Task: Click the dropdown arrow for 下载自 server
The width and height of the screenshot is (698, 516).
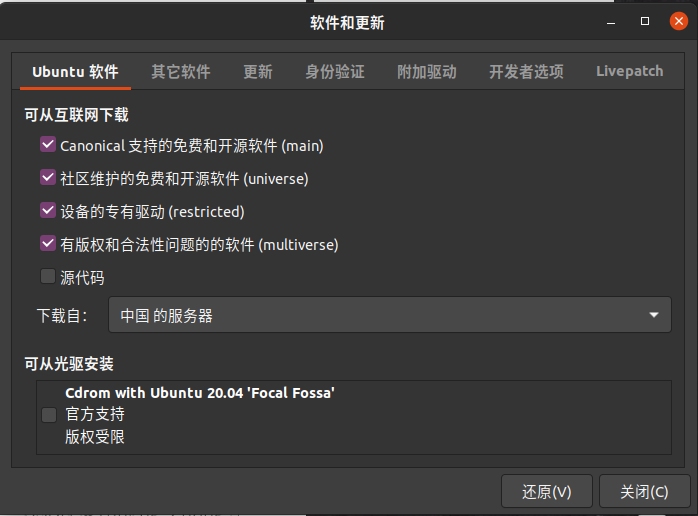Action: pos(653,315)
